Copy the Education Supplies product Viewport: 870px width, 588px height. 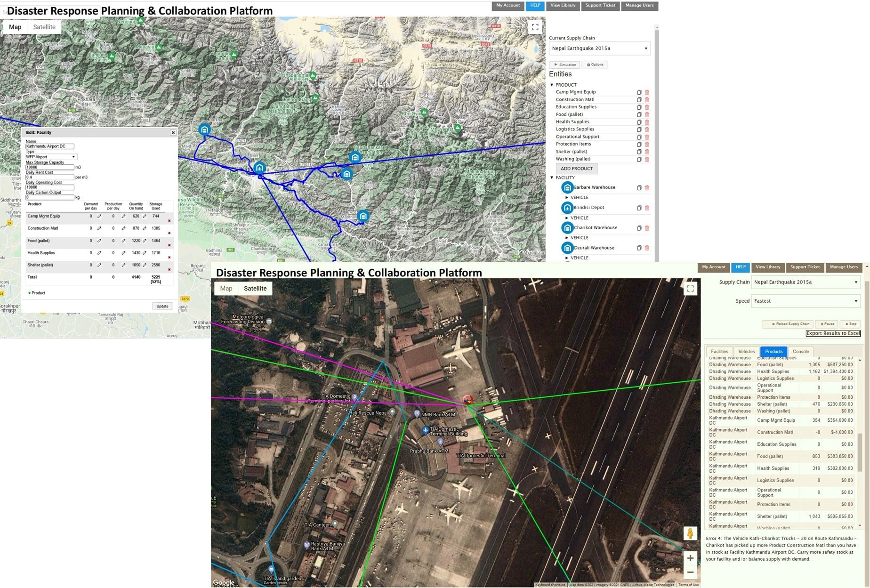[x=639, y=107]
